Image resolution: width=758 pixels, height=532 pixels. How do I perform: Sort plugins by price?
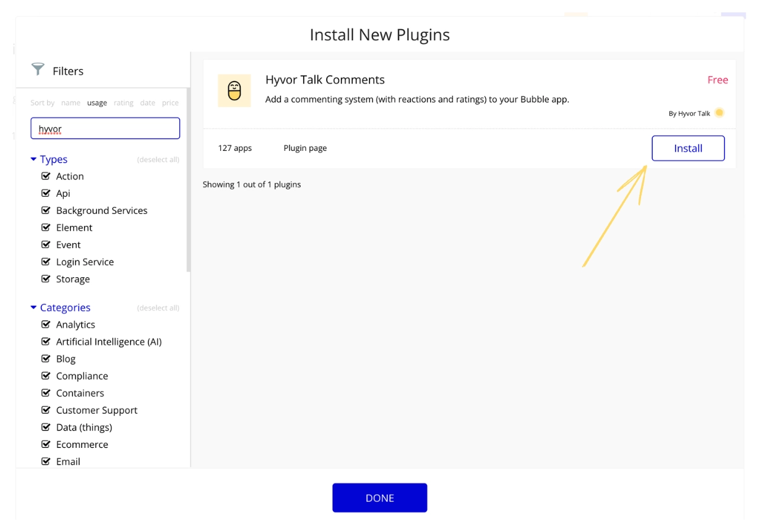click(170, 103)
